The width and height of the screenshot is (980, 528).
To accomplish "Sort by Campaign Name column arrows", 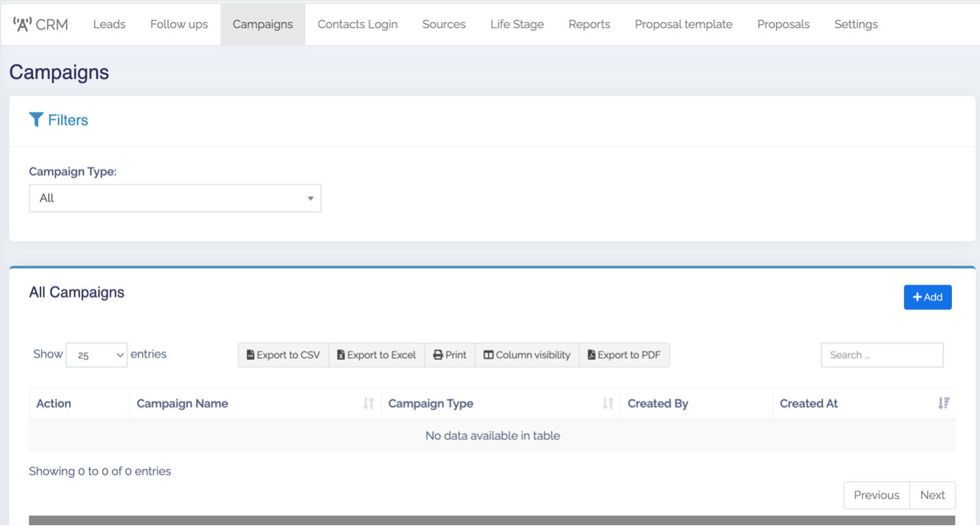I will pos(369,403).
